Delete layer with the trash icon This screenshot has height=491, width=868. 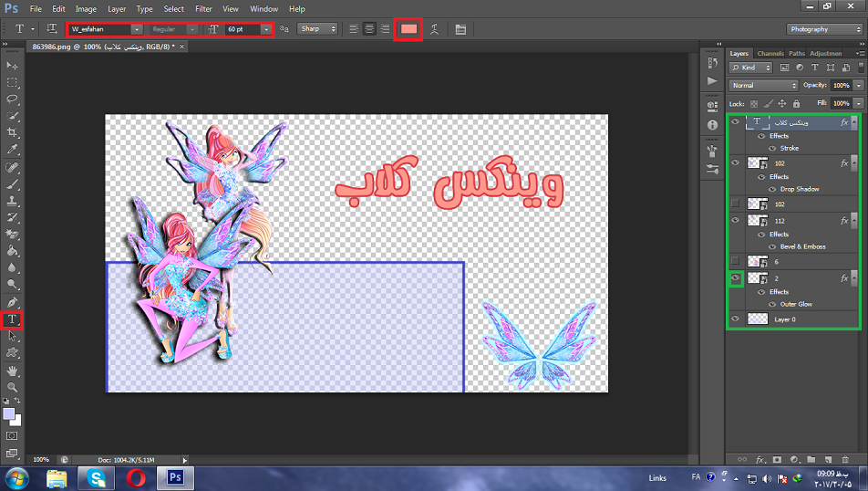click(845, 459)
